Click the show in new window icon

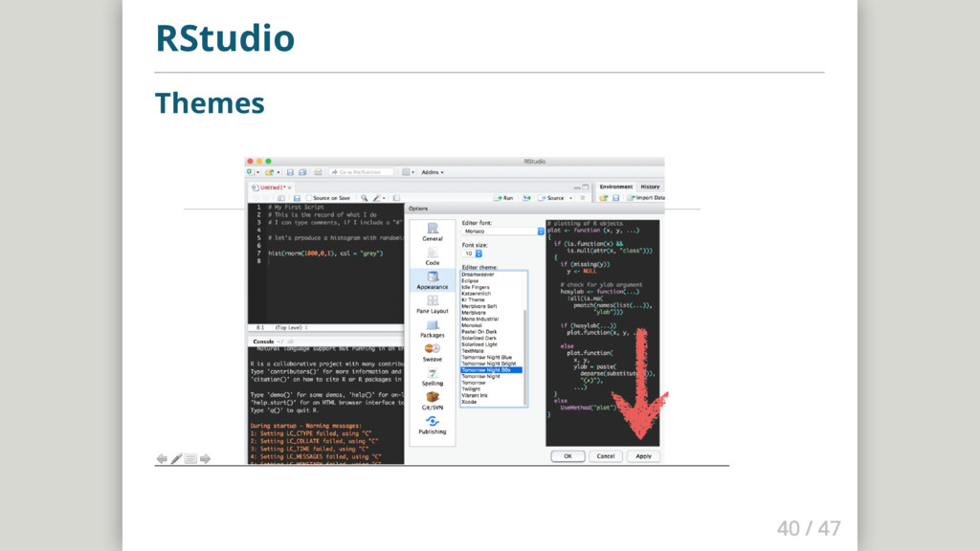281,198
